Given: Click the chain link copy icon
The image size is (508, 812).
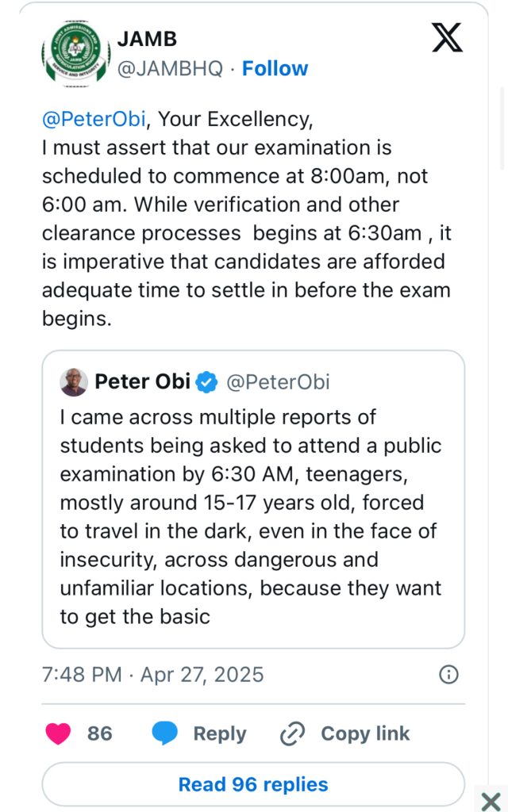Looking at the screenshot, I should 293,734.
